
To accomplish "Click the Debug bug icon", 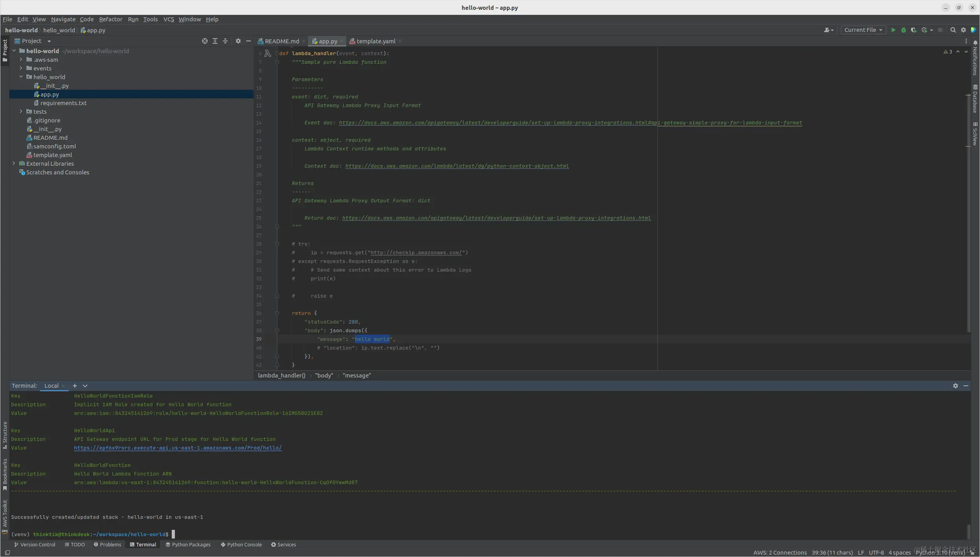I will tap(903, 30).
